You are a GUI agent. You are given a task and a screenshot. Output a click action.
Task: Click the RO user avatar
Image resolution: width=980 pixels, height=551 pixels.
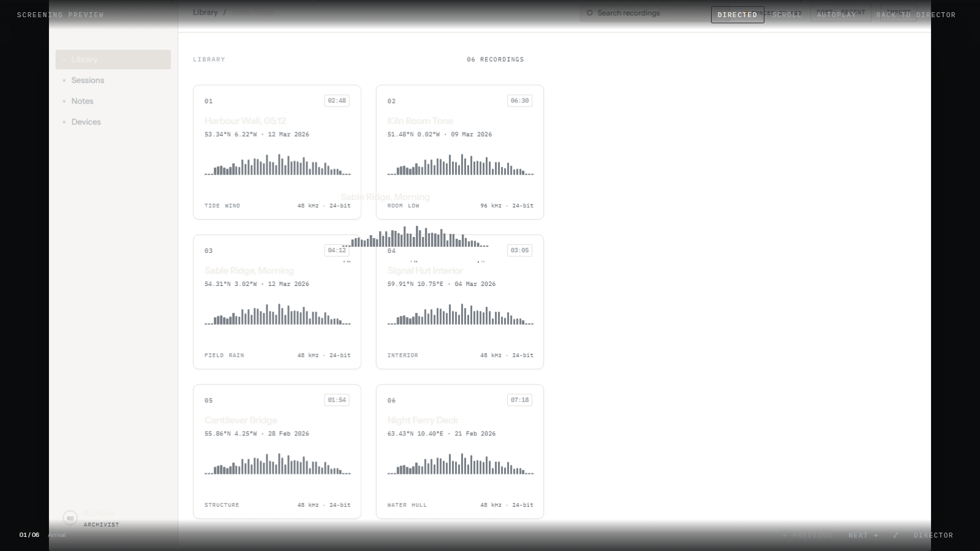tap(70, 518)
